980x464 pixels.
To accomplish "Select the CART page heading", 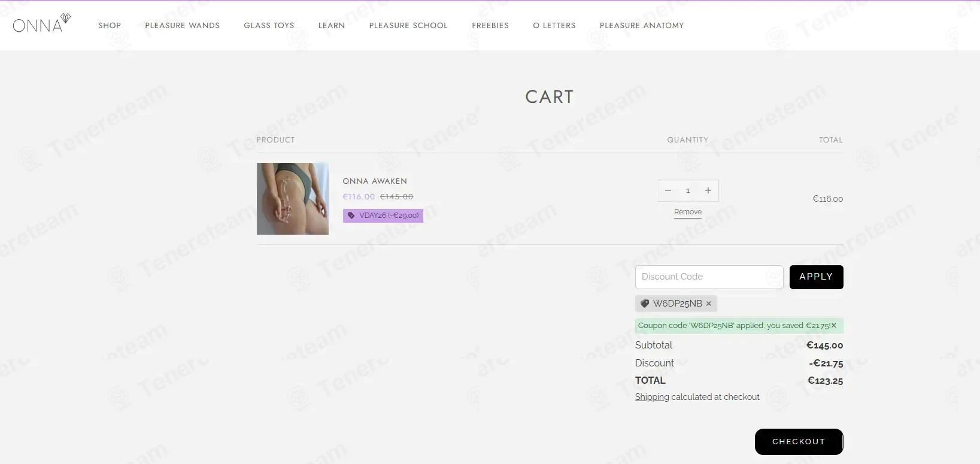I will pos(550,97).
